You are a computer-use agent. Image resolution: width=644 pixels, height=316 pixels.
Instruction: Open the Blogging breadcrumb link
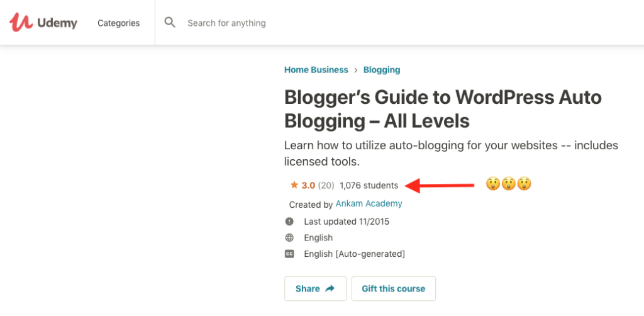click(x=382, y=70)
